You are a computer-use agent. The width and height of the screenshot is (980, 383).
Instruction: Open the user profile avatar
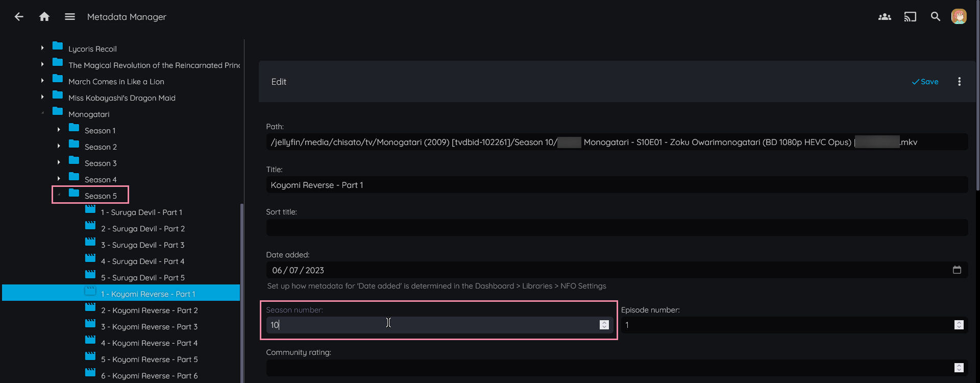959,17
